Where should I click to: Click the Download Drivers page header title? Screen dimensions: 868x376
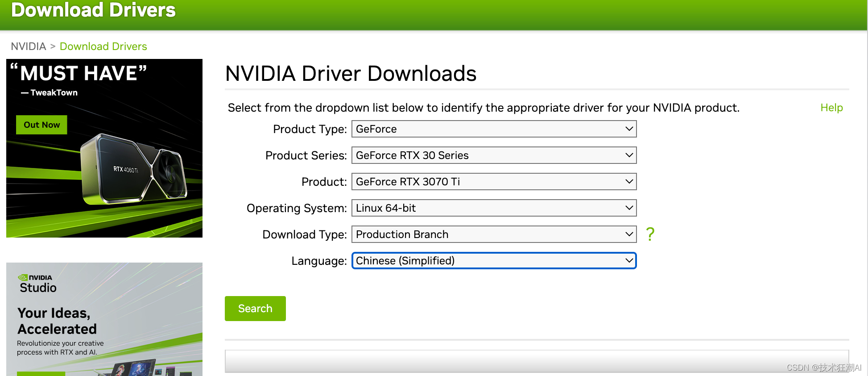click(x=93, y=10)
